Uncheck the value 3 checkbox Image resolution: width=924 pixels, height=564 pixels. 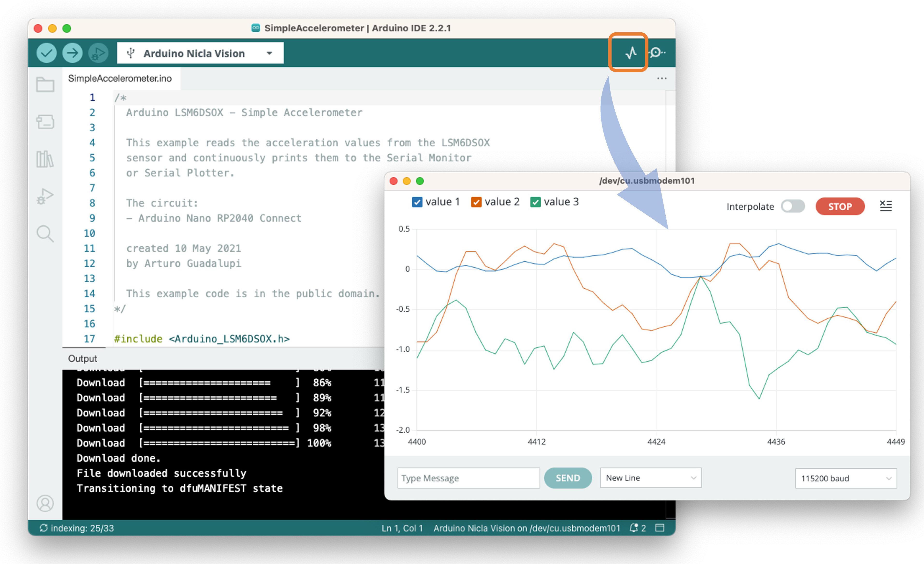click(x=535, y=202)
